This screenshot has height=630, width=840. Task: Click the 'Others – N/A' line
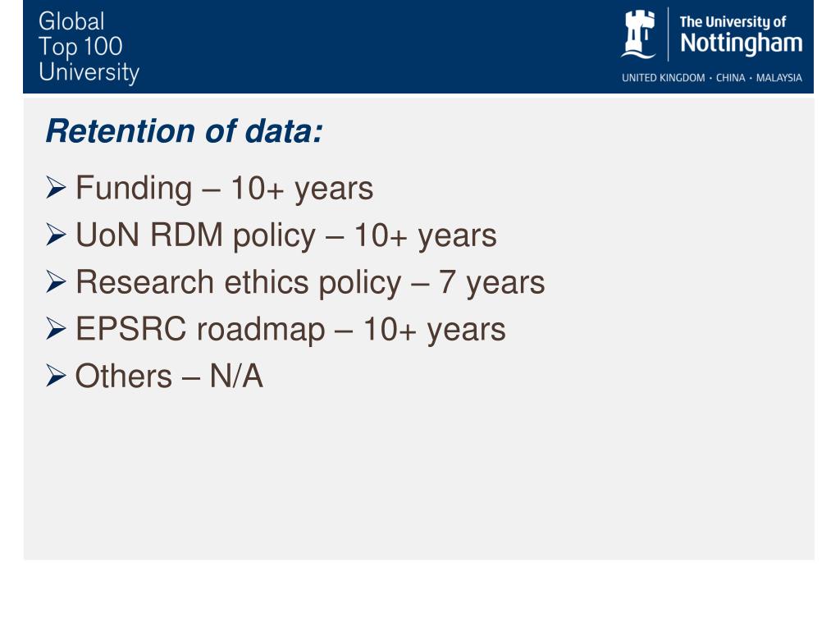click(169, 376)
